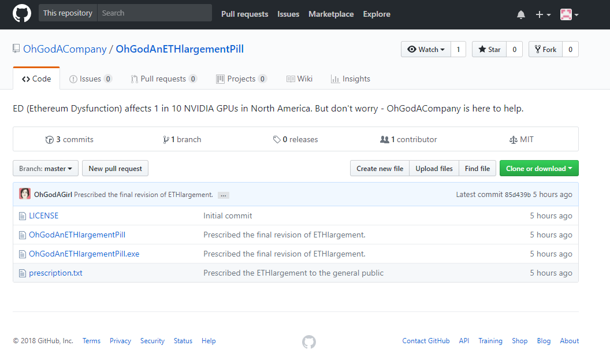Open the notifications bell
This screenshot has width=610, height=364.
pyautogui.click(x=521, y=14)
